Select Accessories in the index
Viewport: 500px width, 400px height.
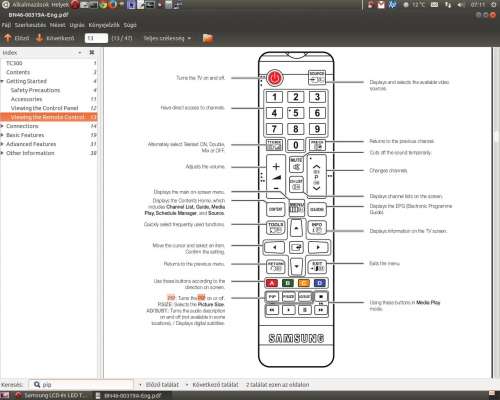26,99
